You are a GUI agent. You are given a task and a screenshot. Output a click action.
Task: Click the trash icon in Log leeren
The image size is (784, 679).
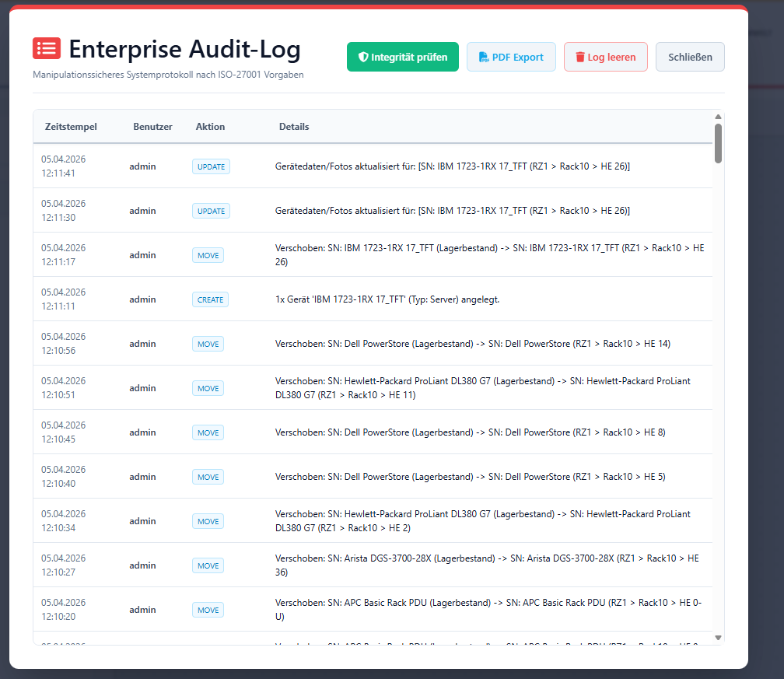tap(580, 57)
